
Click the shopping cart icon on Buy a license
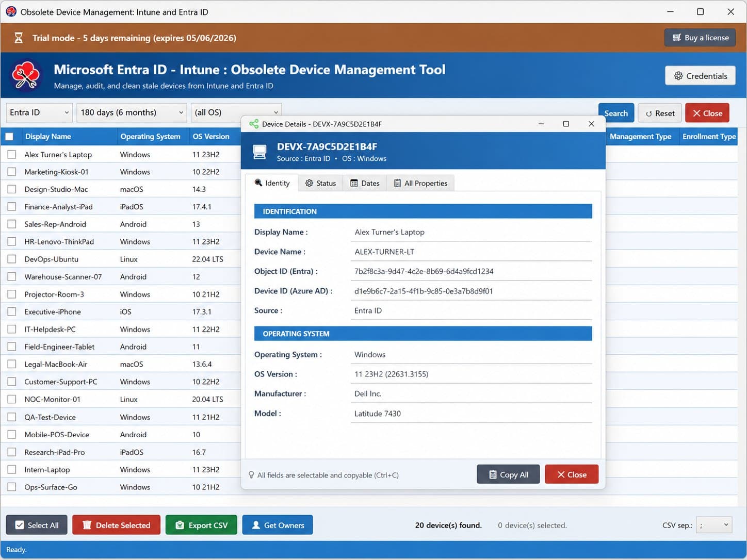pyautogui.click(x=676, y=38)
